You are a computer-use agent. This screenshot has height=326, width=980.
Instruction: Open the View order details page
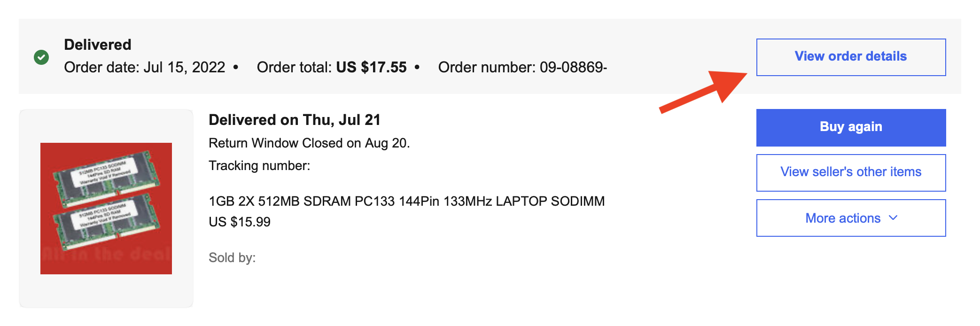[851, 56]
